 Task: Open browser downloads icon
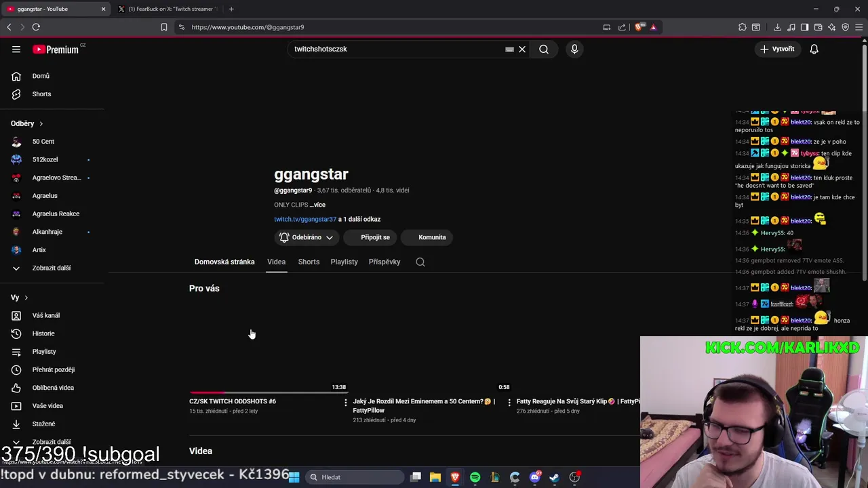click(777, 27)
